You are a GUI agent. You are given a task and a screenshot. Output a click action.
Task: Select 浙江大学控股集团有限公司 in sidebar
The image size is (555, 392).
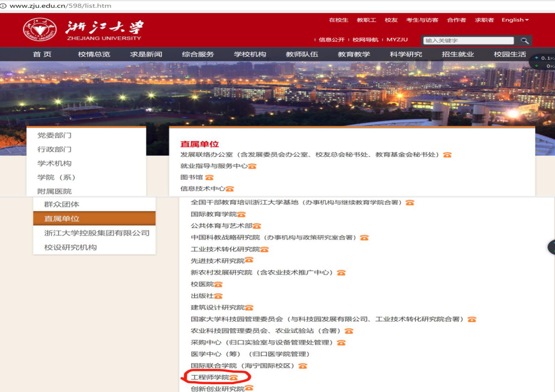(97, 233)
